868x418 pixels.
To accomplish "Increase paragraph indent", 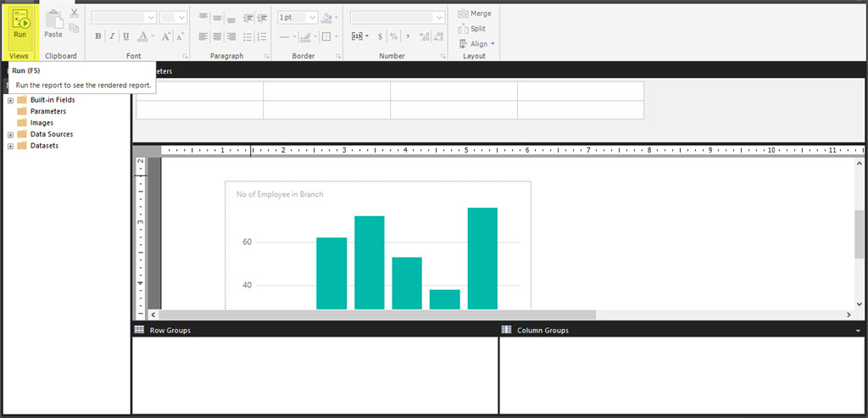I will pos(263,18).
